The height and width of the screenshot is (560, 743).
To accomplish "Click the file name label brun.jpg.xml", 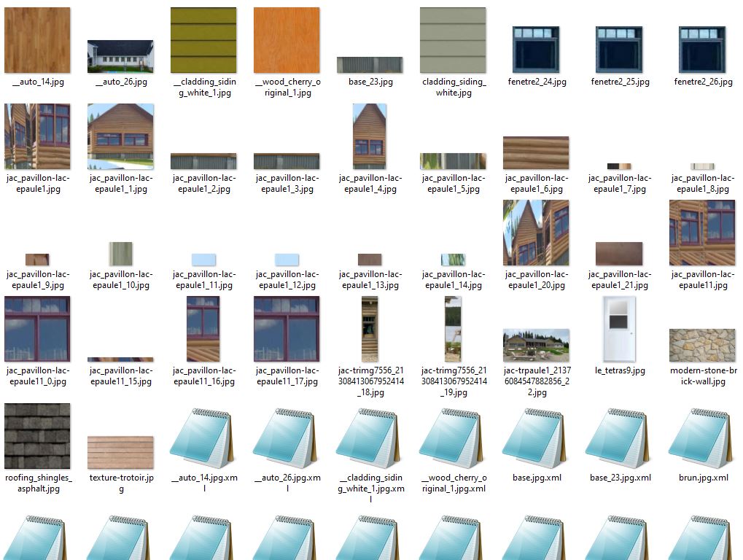I will pyautogui.click(x=703, y=478).
